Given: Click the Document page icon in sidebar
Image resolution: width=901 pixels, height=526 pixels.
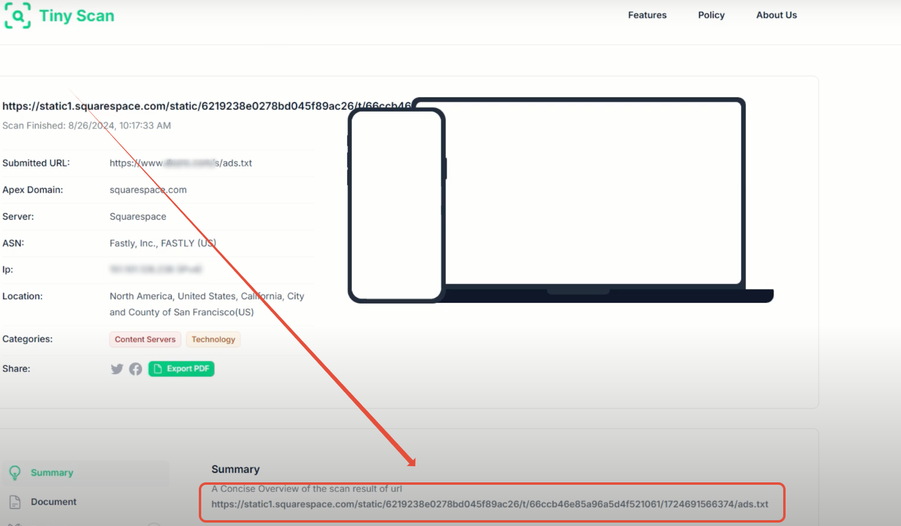Looking at the screenshot, I should pos(15,502).
